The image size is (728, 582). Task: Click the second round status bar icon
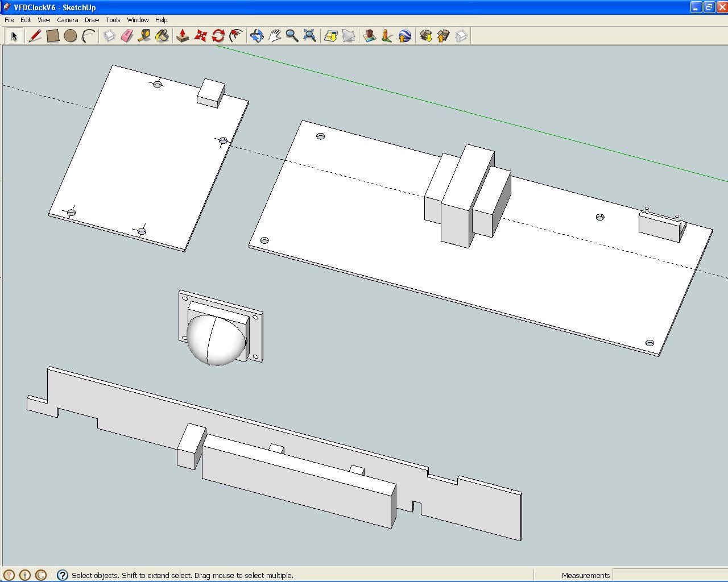(25, 575)
